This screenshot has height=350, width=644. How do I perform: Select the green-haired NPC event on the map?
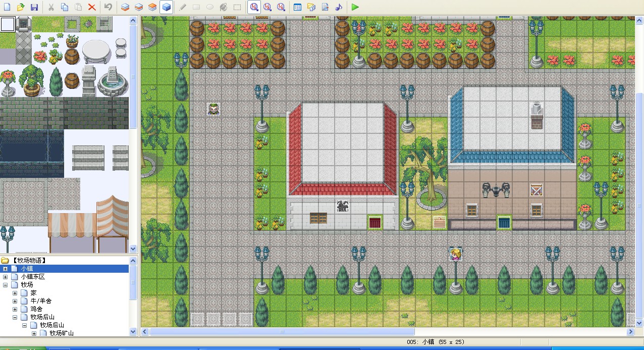213,109
